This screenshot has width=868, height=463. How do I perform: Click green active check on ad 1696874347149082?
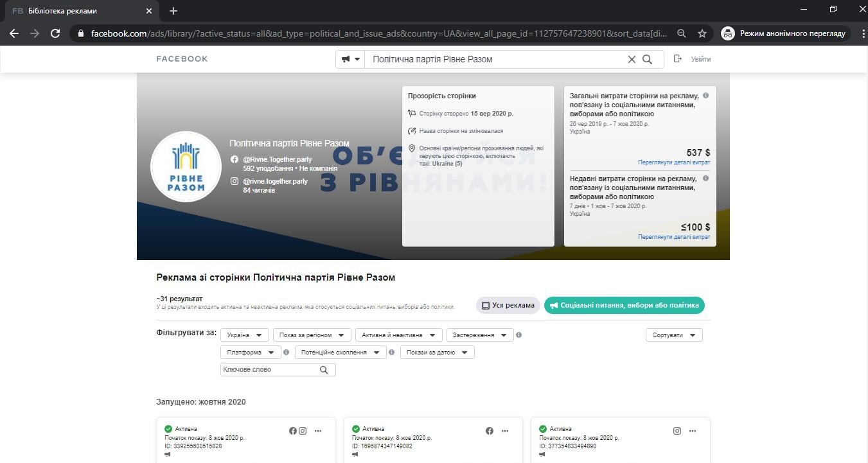(355, 429)
